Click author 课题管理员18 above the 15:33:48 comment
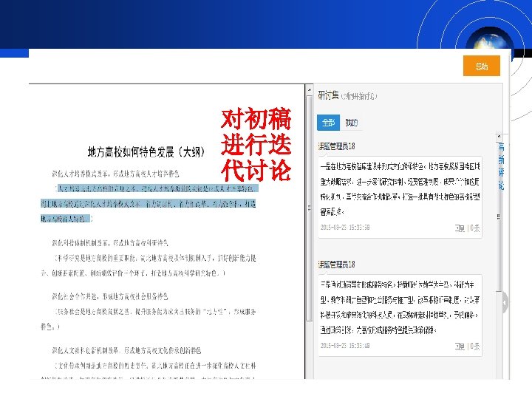 337,265
